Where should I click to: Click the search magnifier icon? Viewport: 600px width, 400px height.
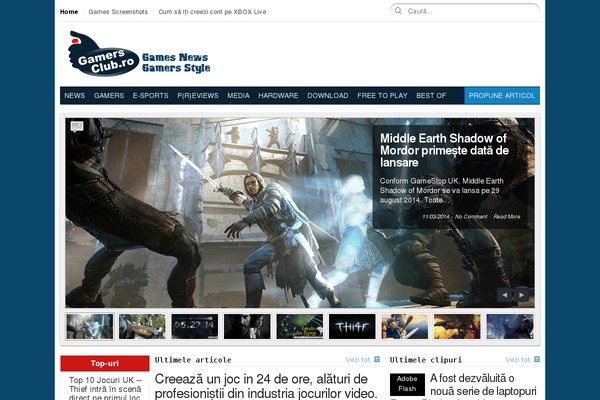coord(398,11)
